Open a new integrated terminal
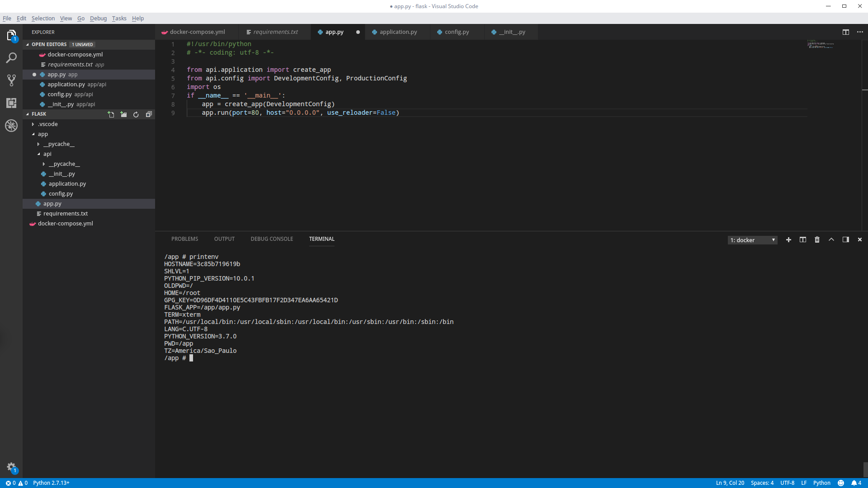 coord(788,239)
